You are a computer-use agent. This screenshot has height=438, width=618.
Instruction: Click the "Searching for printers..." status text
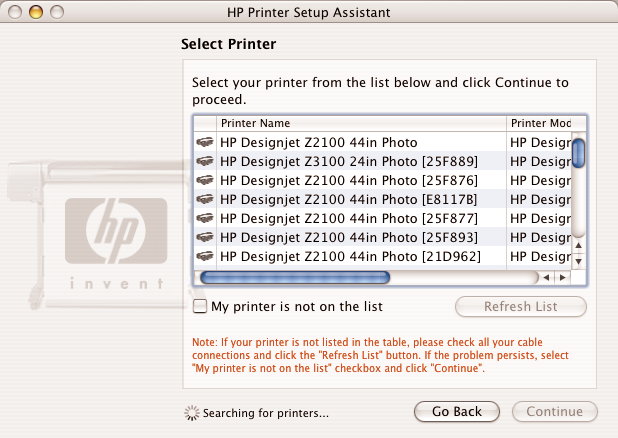tap(266, 413)
